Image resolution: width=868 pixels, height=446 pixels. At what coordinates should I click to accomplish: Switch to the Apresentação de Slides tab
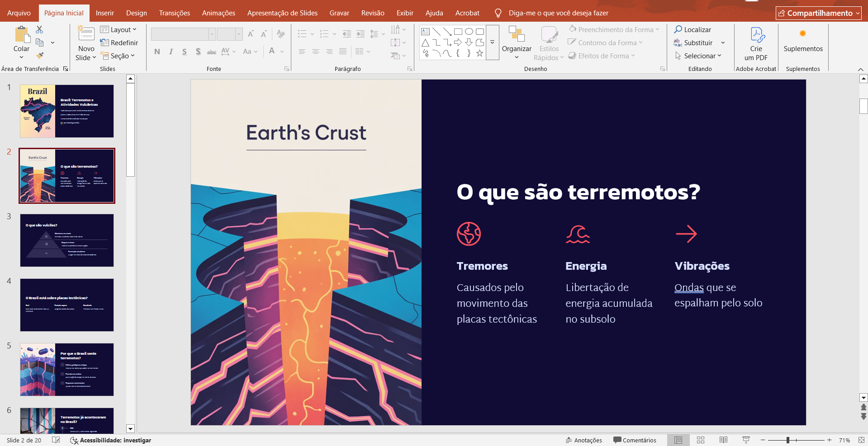282,13
